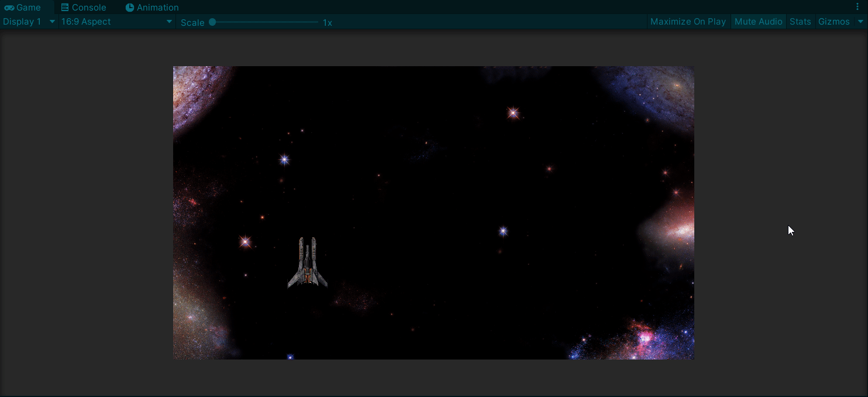Open the Display 1 dropdown
The image size is (868, 397).
(29, 22)
